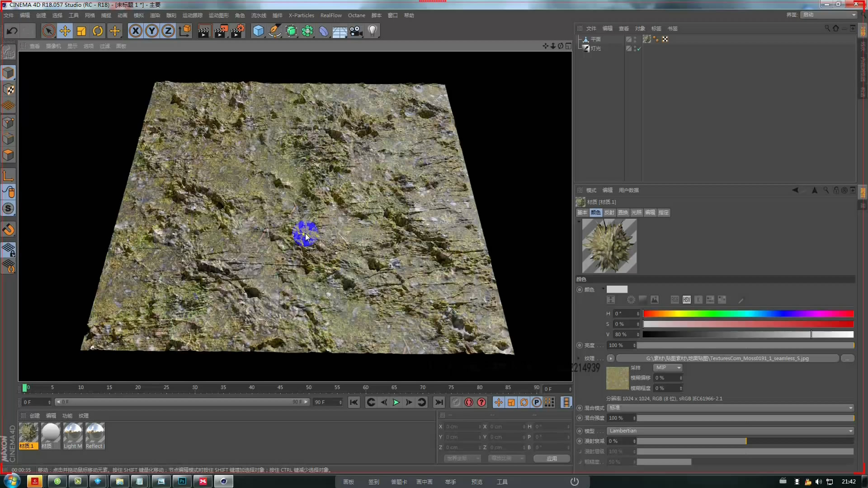
Task: Click the Undo arrow icon
Action: coord(12,31)
